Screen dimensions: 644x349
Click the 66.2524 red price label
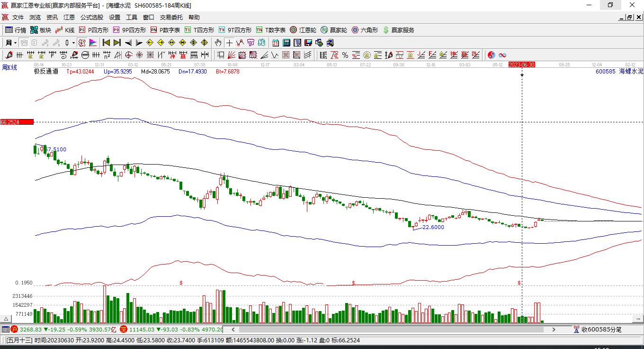coord(17,122)
